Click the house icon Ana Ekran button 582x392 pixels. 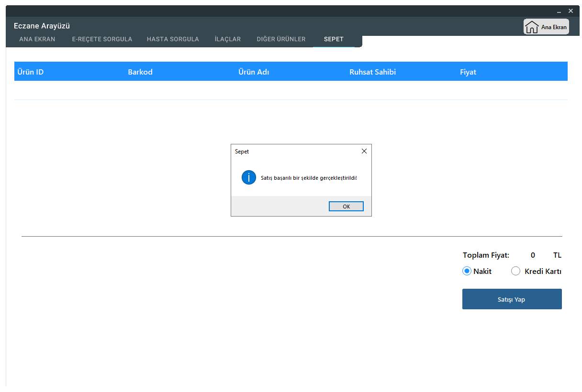point(546,27)
